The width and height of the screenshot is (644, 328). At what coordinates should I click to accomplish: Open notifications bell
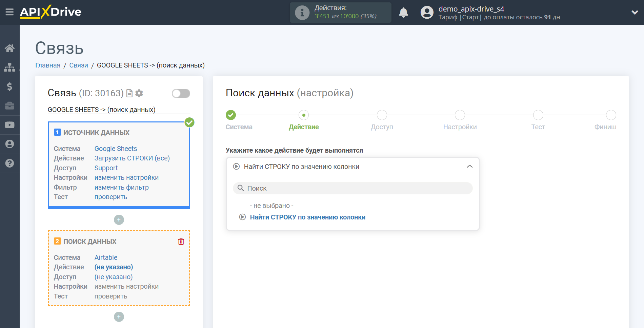pos(403,13)
